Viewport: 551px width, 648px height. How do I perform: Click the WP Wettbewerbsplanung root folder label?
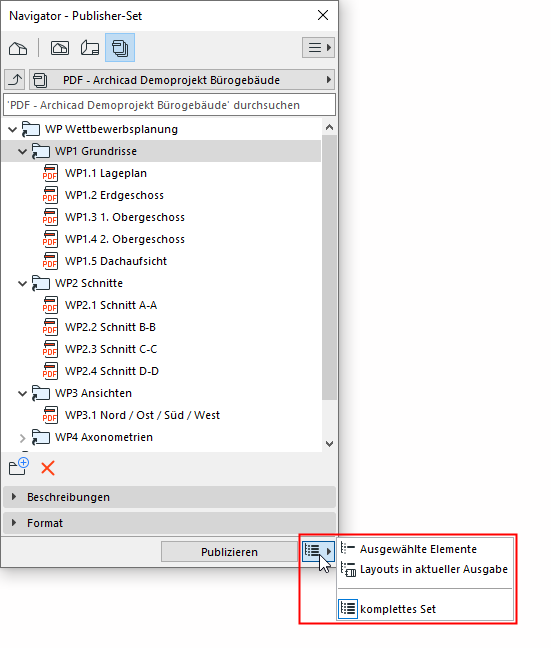pyautogui.click(x=112, y=129)
